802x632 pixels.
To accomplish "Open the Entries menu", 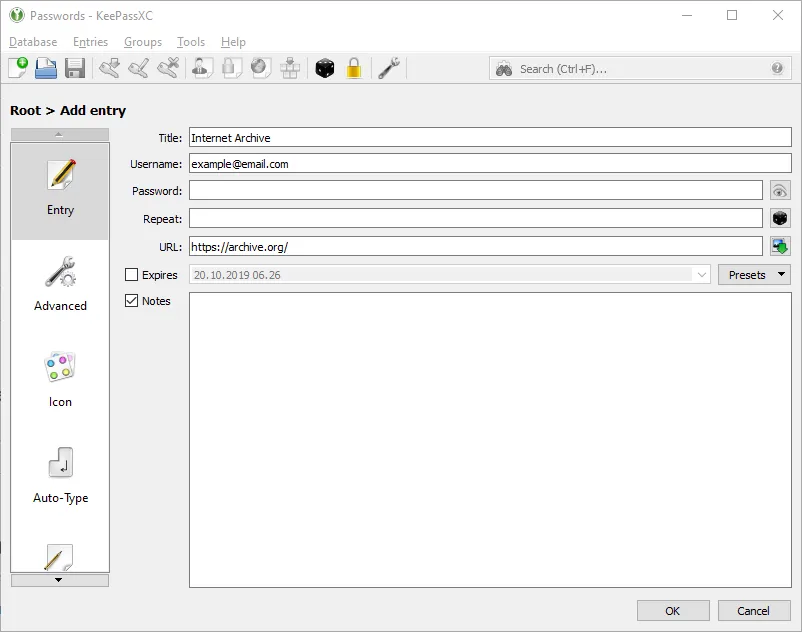I will pos(91,42).
